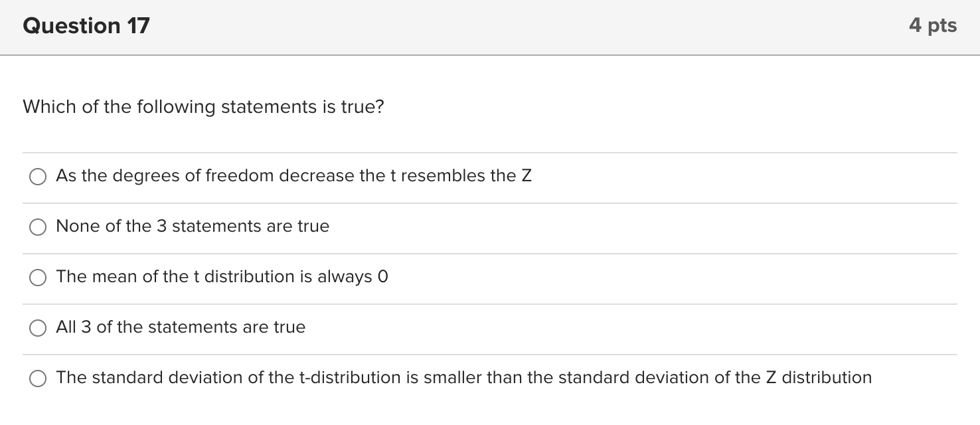
Task: Click the 'Question 17' header label
Action: pyautogui.click(x=85, y=25)
